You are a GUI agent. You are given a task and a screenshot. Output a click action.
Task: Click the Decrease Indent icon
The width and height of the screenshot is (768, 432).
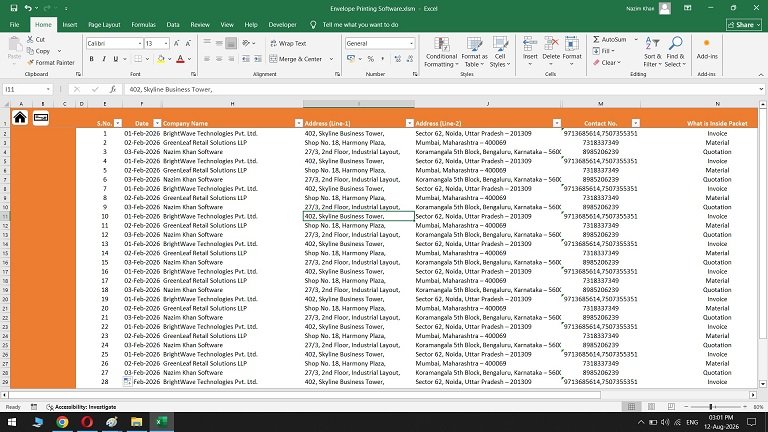coord(245,59)
